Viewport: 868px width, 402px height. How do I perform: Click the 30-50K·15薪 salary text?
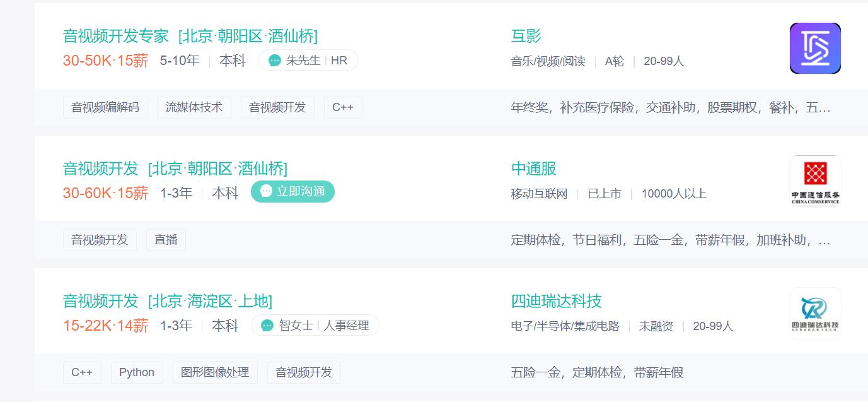point(105,61)
